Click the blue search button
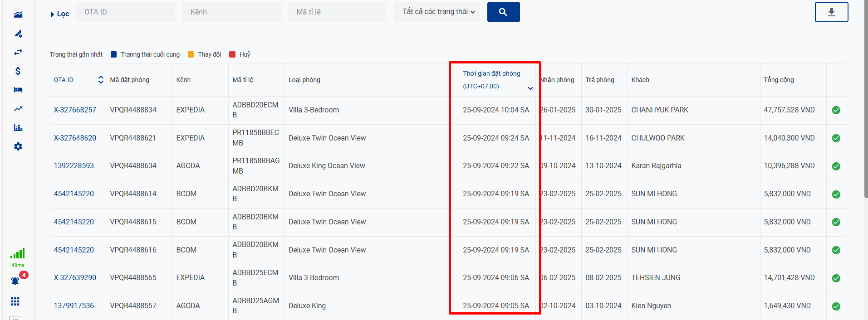Viewport: 868px width, 320px height. pyautogui.click(x=503, y=12)
